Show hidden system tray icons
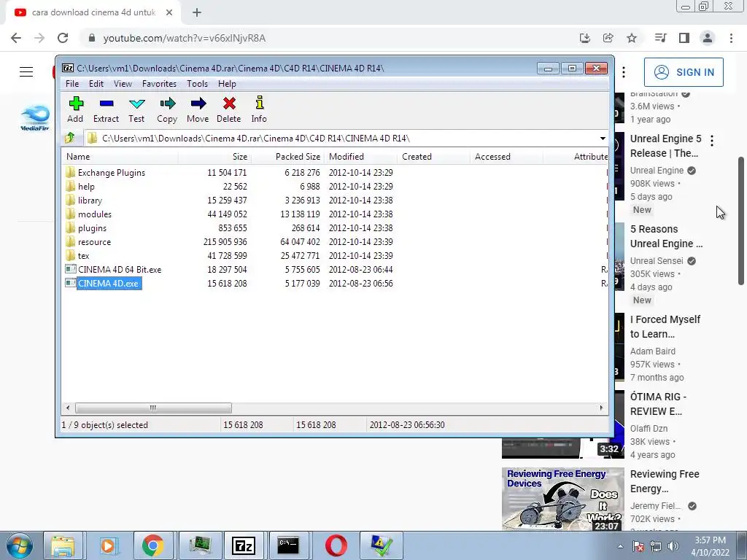This screenshot has width=747, height=560. pyautogui.click(x=620, y=546)
